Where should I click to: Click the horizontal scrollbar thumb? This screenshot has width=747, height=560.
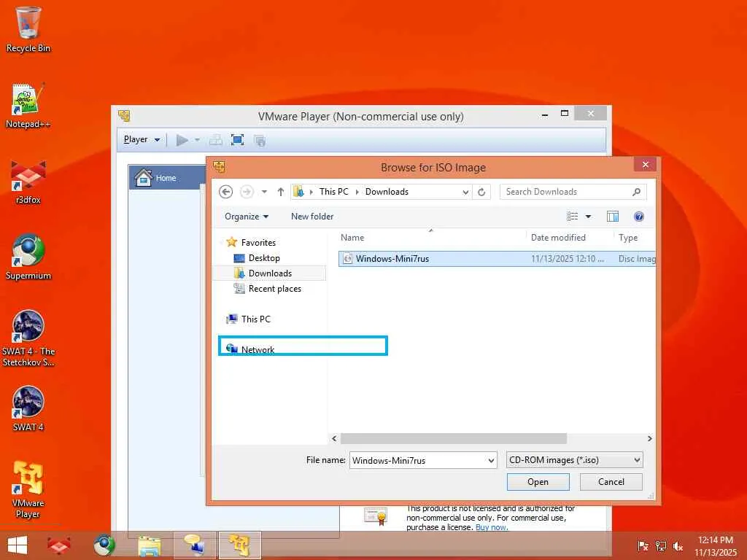pyautogui.click(x=454, y=438)
